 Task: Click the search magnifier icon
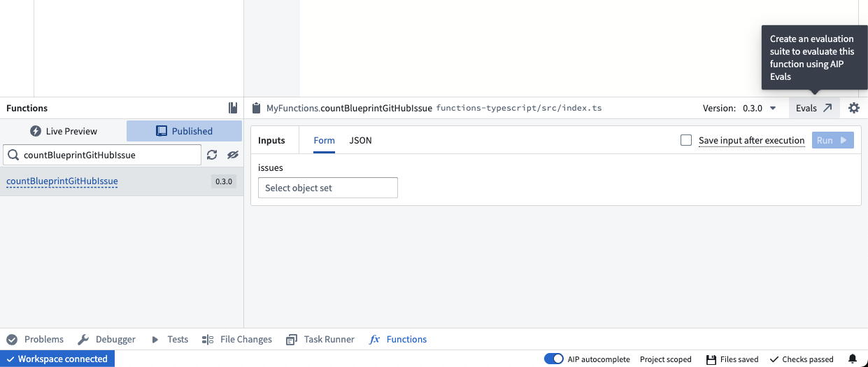pos(13,155)
